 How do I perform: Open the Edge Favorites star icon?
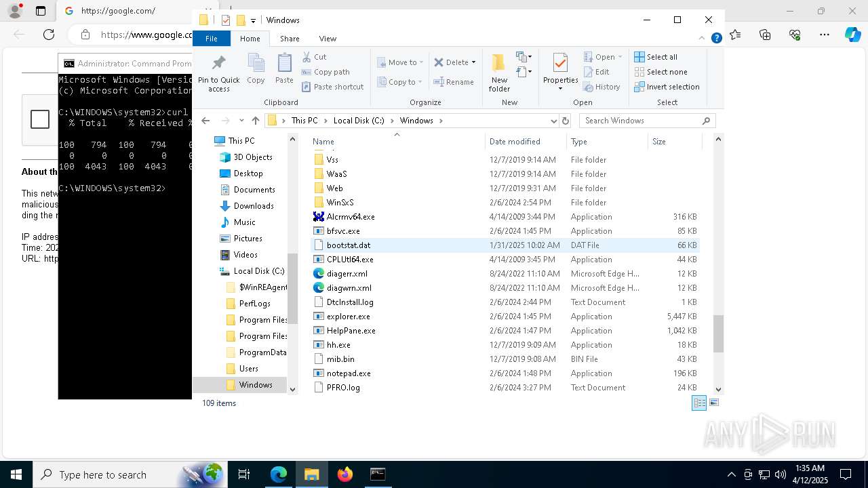pyautogui.click(x=736, y=35)
